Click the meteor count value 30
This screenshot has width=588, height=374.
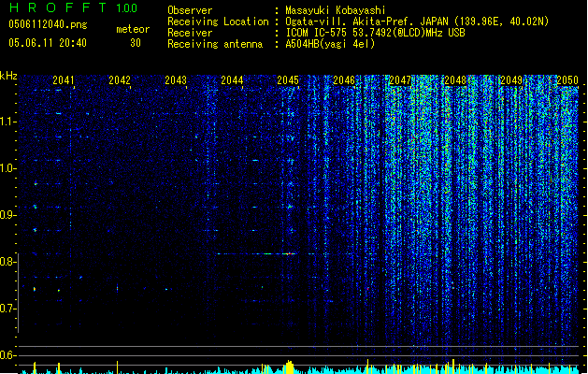pyautogui.click(x=136, y=43)
